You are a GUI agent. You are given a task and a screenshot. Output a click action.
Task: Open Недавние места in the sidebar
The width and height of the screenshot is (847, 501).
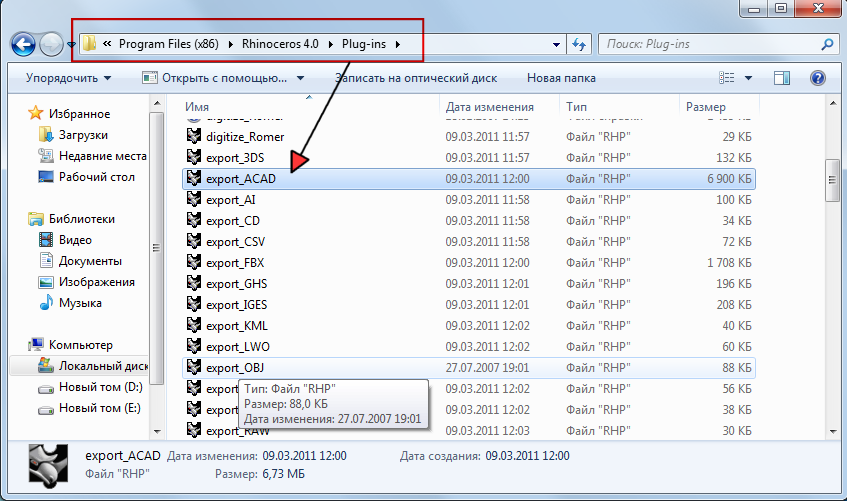click(92, 156)
